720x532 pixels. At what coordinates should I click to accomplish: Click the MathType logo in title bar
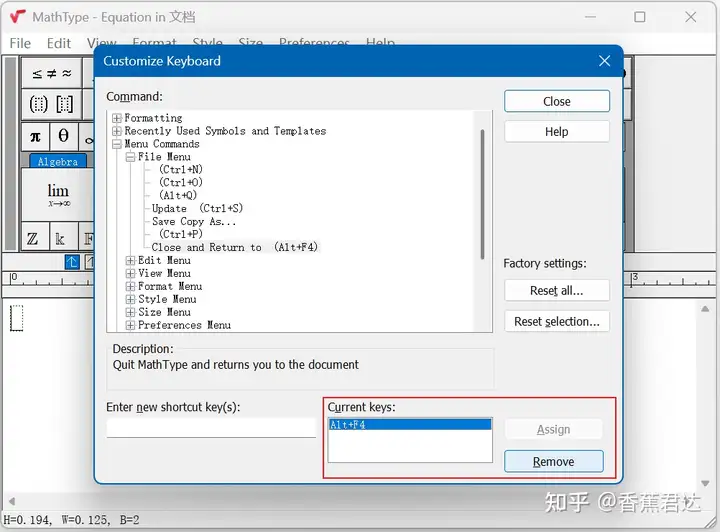(x=17, y=17)
